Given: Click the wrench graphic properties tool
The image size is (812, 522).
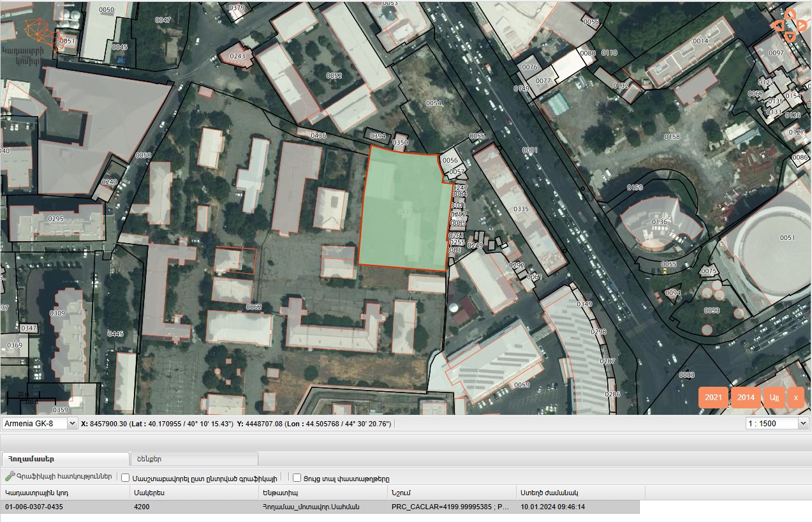Looking at the screenshot, I should coord(10,477).
